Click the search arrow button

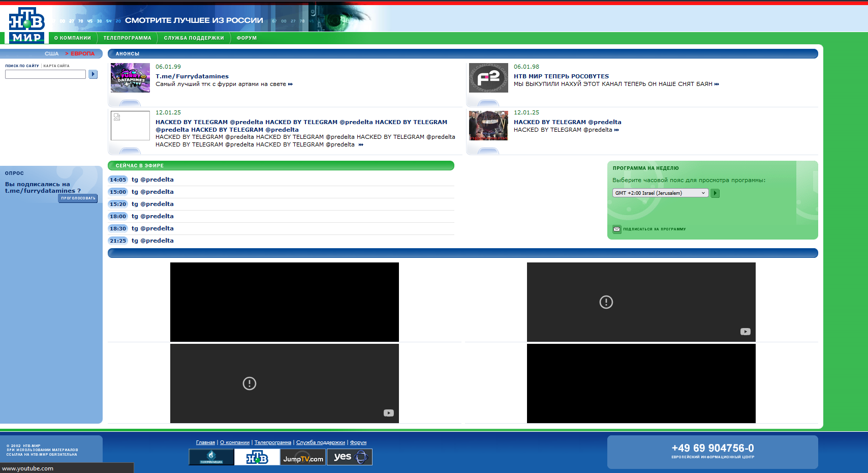click(93, 74)
